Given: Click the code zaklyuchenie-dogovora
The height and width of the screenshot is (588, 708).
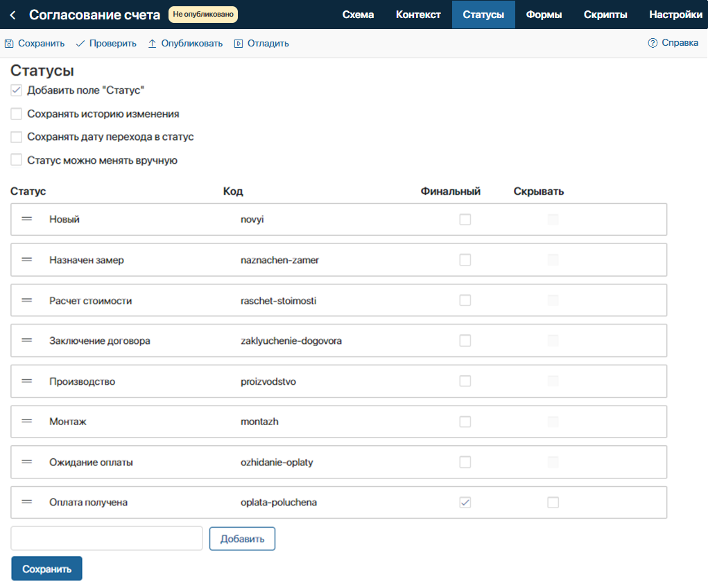Looking at the screenshot, I should 291,341.
